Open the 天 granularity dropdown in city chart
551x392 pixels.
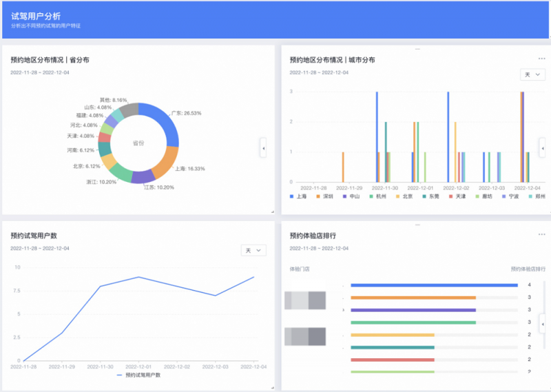530,74
